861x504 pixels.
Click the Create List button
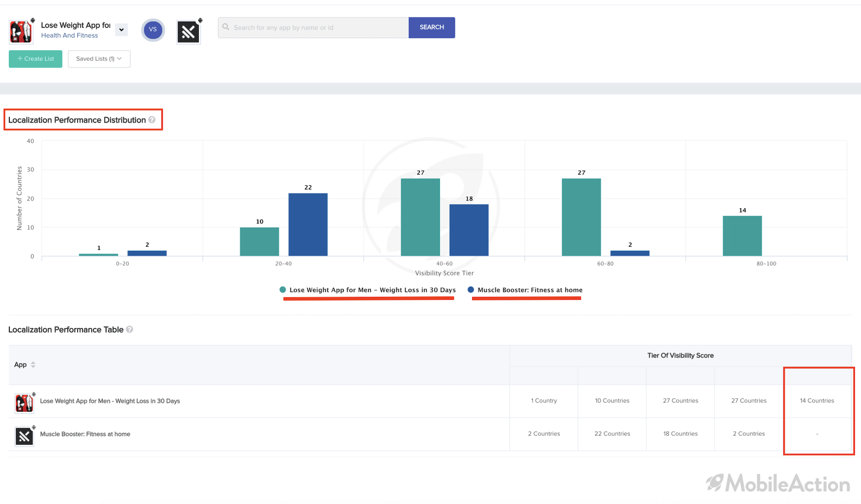tap(36, 59)
